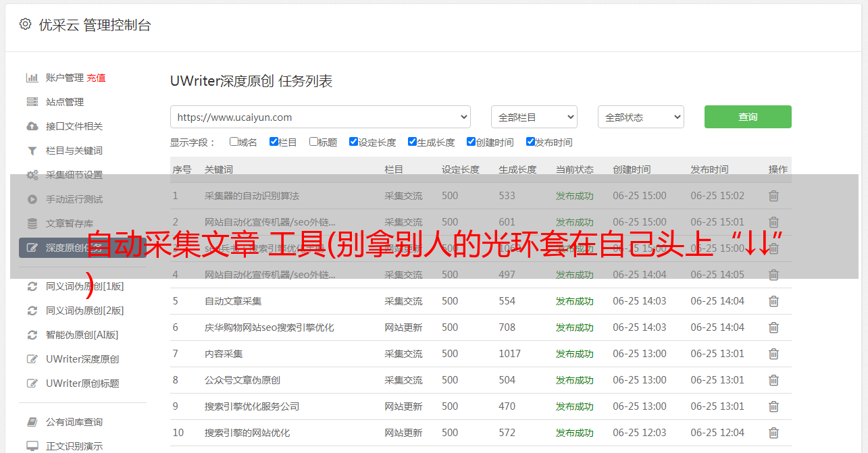Click the 当前状态 column header
The width and height of the screenshot is (868, 453).
[575, 169]
